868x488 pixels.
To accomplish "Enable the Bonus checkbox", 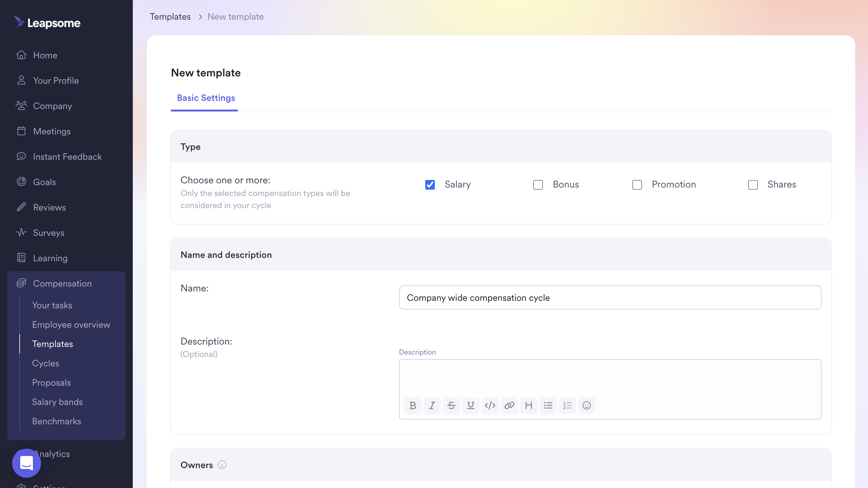I will click(x=538, y=185).
